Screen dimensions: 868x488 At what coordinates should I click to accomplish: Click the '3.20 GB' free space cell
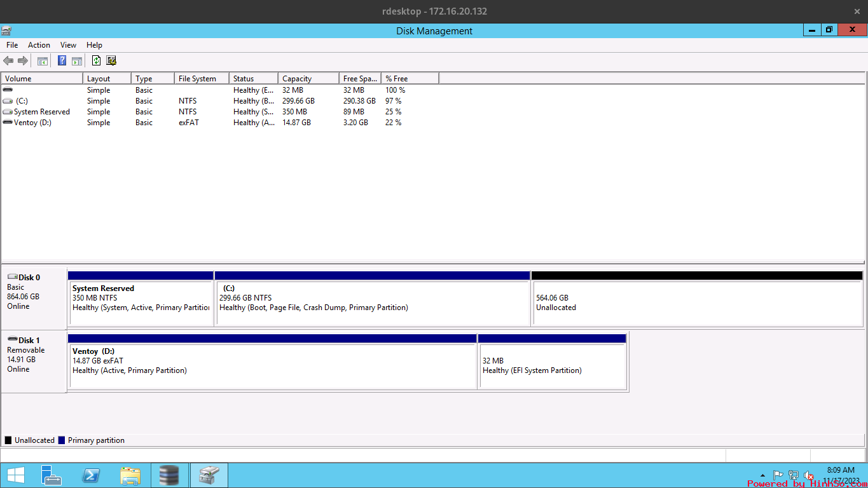tap(355, 123)
